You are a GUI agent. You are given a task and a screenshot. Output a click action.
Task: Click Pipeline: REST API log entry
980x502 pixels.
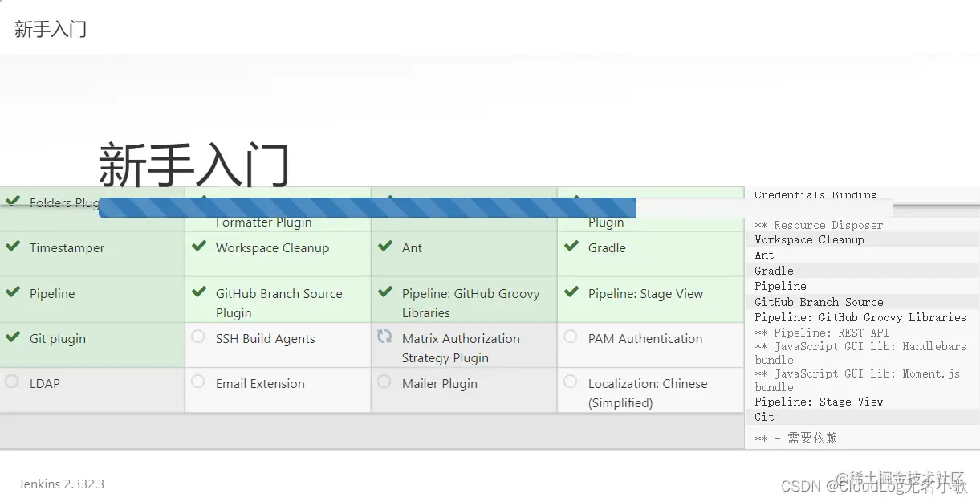coord(822,333)
